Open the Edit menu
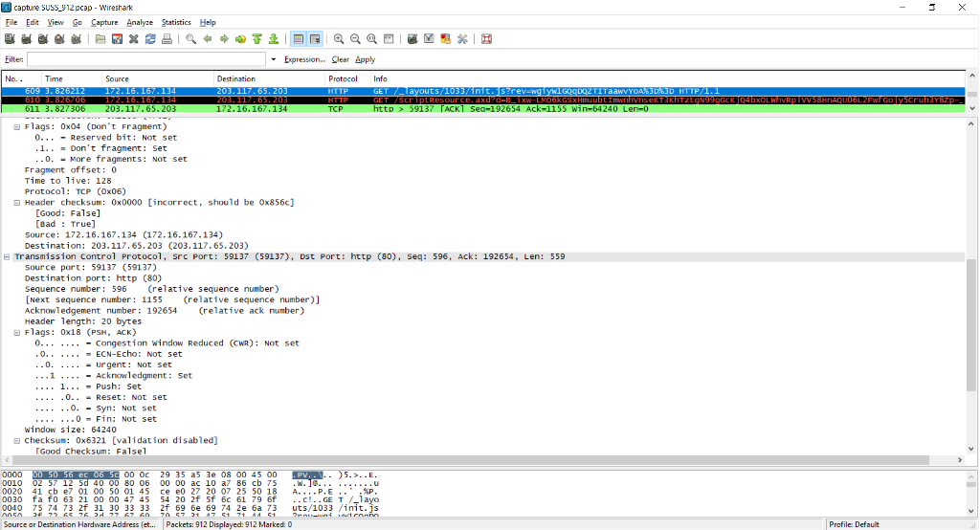The width and height of the screenshot is (980, 530). point(33,22)
